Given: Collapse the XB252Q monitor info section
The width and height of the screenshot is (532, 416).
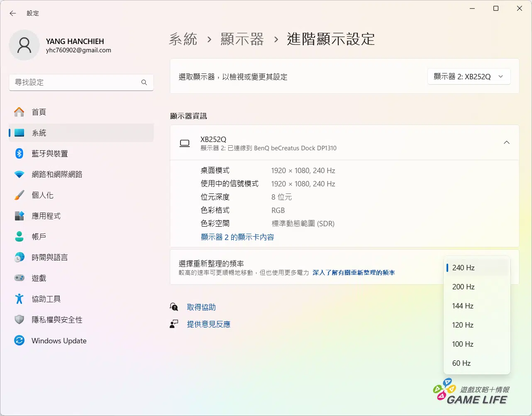Looking at the screenshot, I should (506, 142).
